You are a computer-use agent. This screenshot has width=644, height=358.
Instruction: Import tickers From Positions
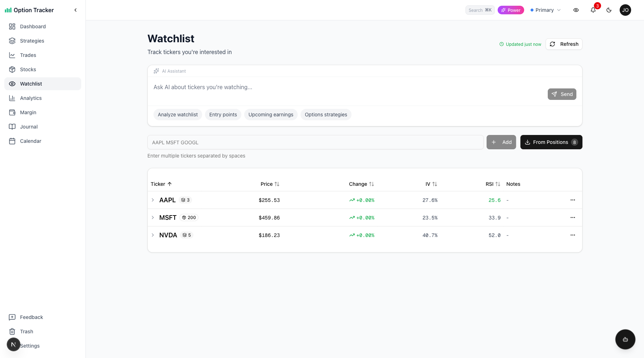[x=551, y=142]
